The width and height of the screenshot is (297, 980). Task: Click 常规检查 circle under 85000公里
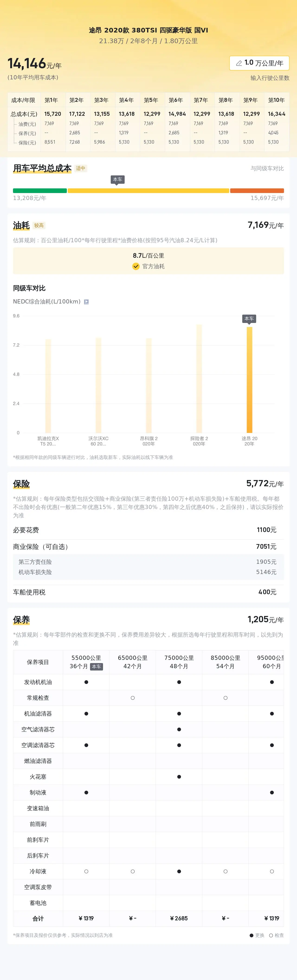tap(226, 698)
